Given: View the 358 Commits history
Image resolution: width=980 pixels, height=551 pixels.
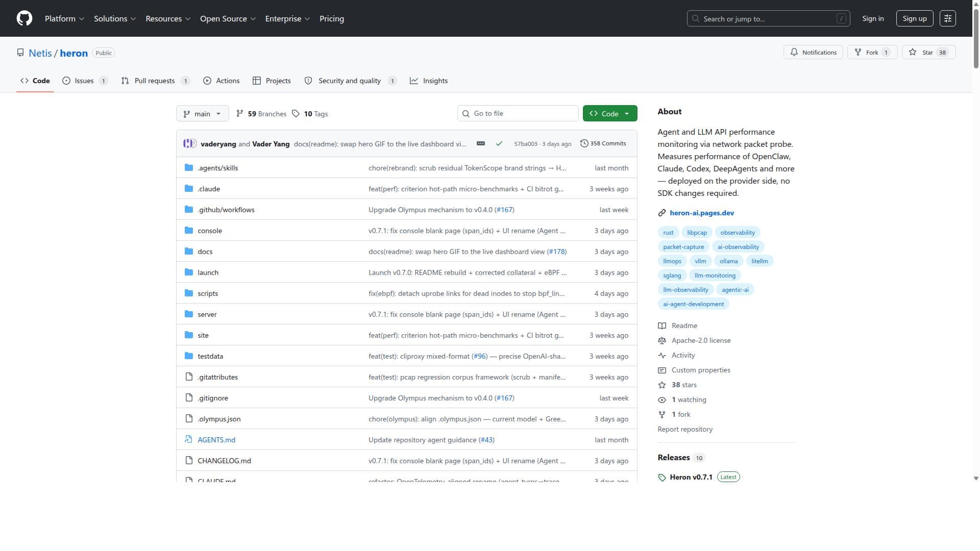Looking at the screenshot, I should [603, 144].
